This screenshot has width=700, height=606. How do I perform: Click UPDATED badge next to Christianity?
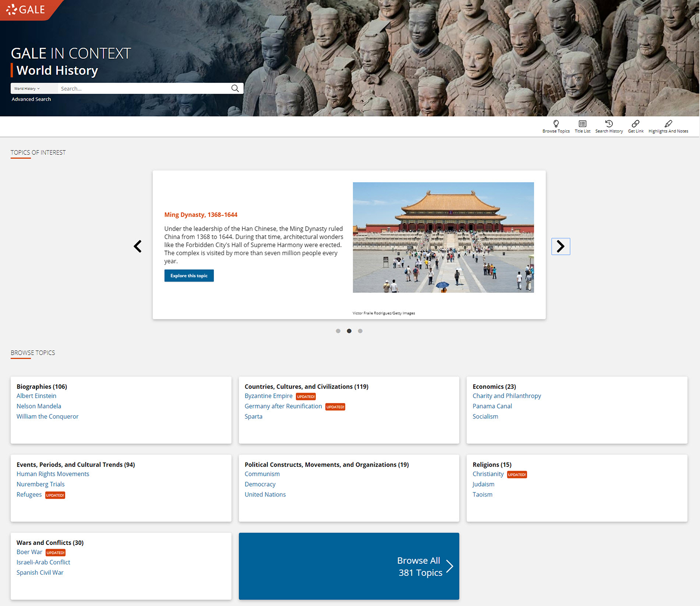[517, 475]
